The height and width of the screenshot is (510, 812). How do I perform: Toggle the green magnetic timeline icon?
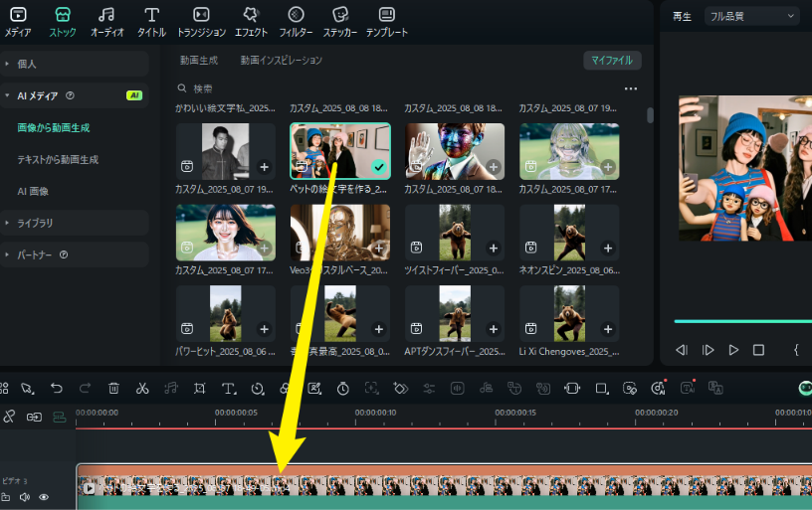click(60, 417)
